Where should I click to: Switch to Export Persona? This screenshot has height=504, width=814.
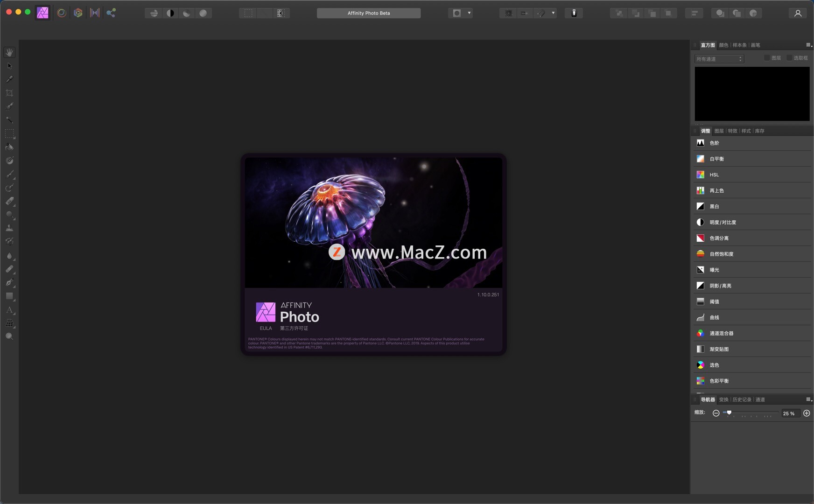coord(111,13)
